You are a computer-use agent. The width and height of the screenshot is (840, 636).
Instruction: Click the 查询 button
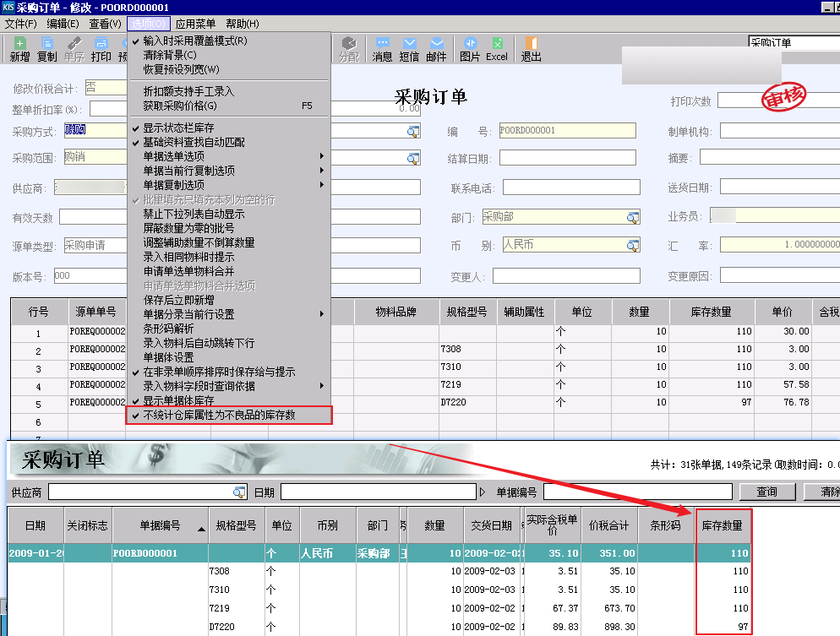(x=766, y=492)
